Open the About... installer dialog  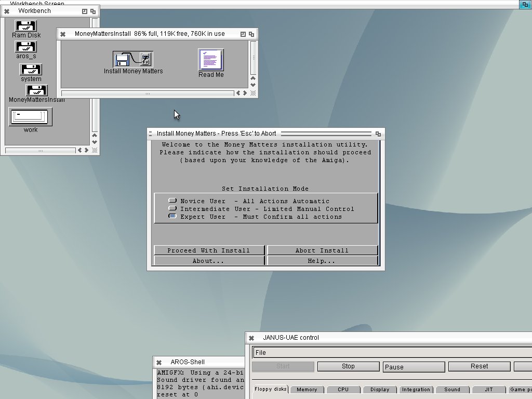(x=209, y=261)
